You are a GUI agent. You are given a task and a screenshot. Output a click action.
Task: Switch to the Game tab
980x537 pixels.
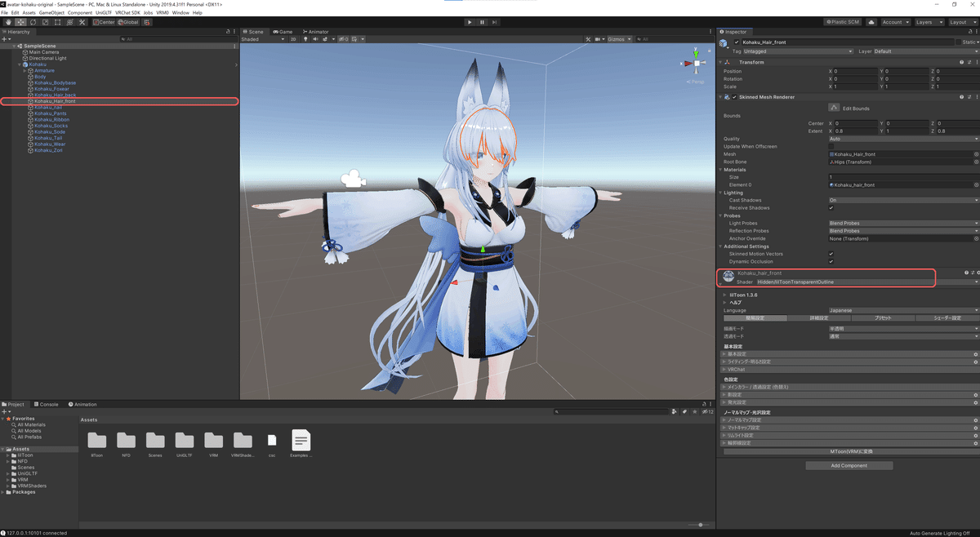284,32
